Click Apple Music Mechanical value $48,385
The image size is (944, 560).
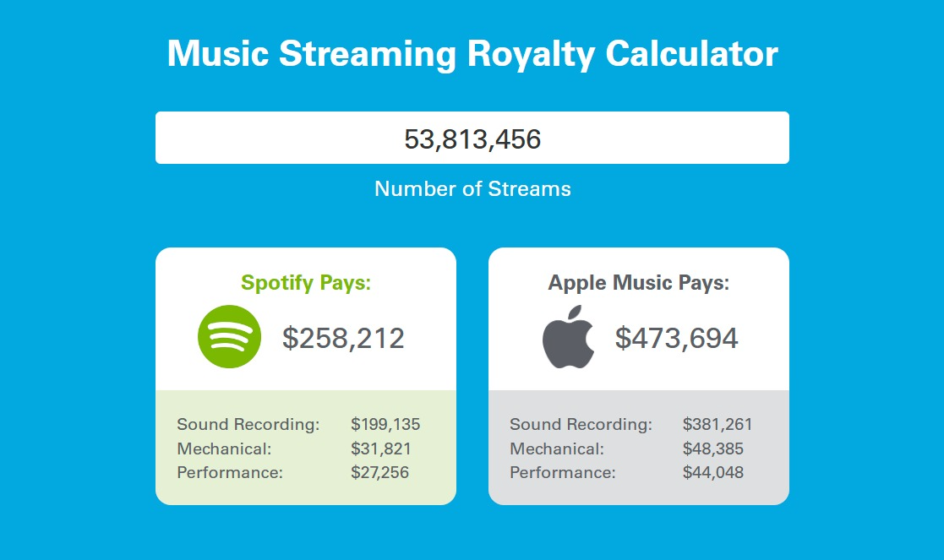712,449
